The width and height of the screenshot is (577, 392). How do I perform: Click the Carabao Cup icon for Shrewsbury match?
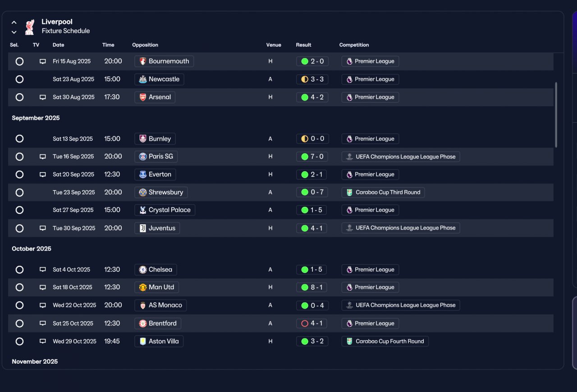[x=349, y=192]
